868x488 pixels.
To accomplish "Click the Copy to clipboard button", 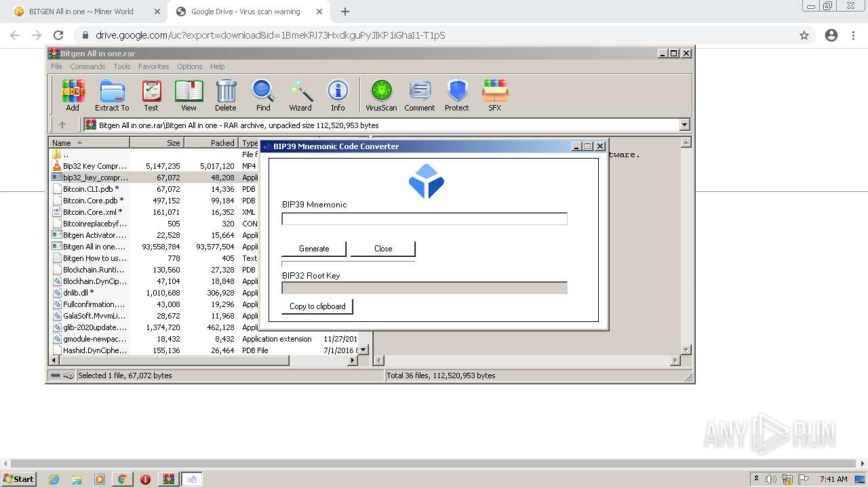I will (317, 306).
